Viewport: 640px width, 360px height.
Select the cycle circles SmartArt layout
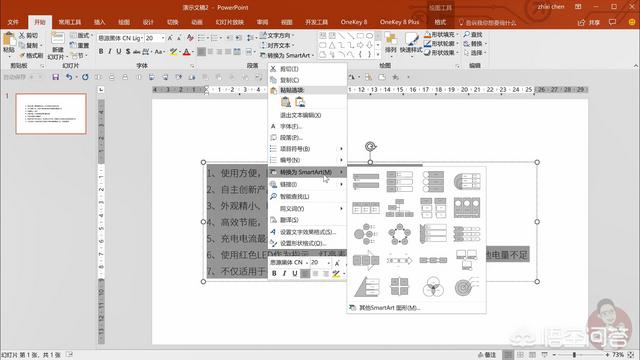tap(400, 234)
